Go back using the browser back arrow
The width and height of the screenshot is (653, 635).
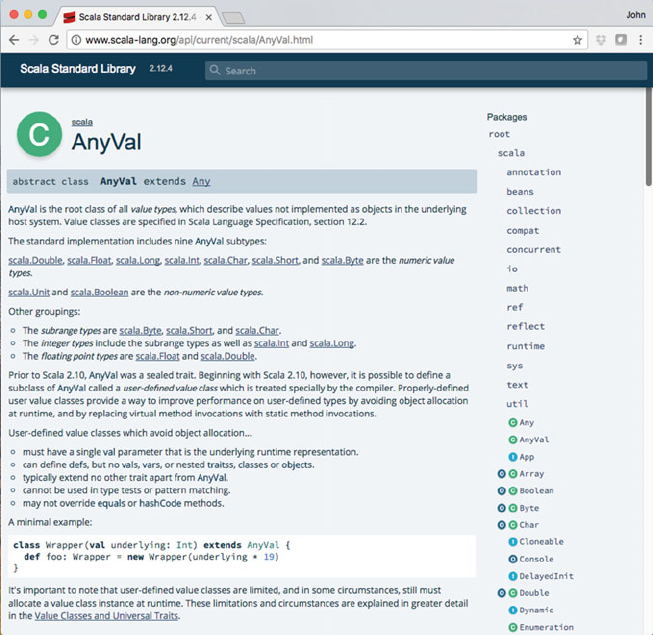click(x=14, y=40)
